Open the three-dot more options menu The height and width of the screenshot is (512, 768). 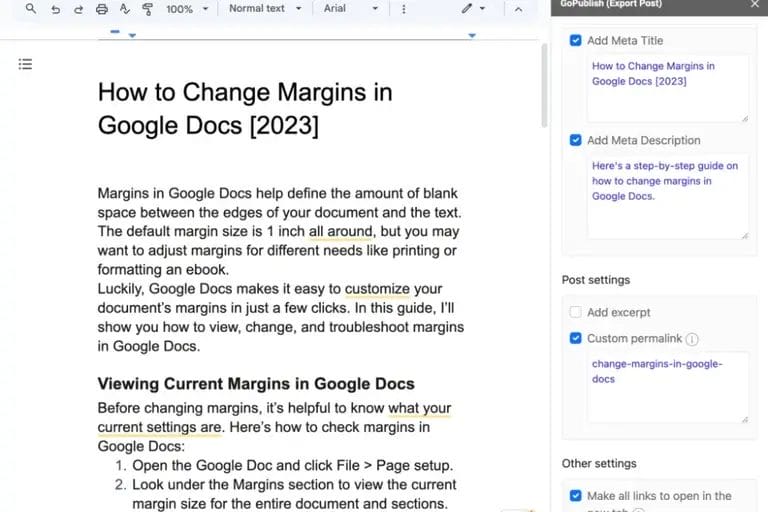404,9
